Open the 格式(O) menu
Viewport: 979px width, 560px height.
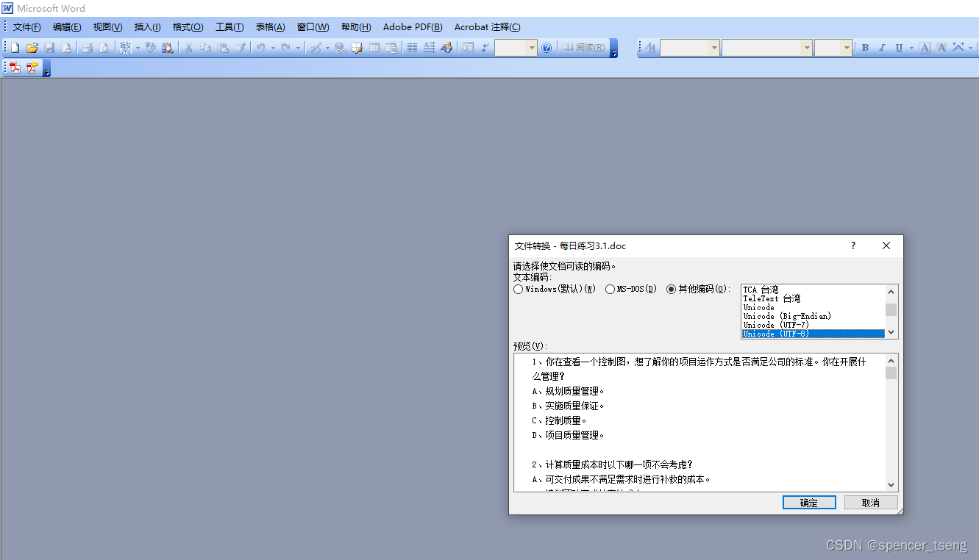pyautogui.click(x=188, y=26)
